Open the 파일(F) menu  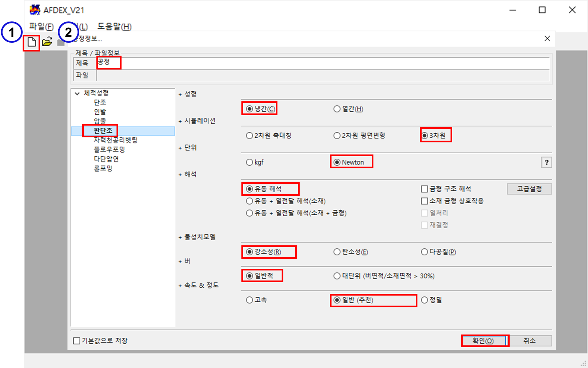pos(41,26)
